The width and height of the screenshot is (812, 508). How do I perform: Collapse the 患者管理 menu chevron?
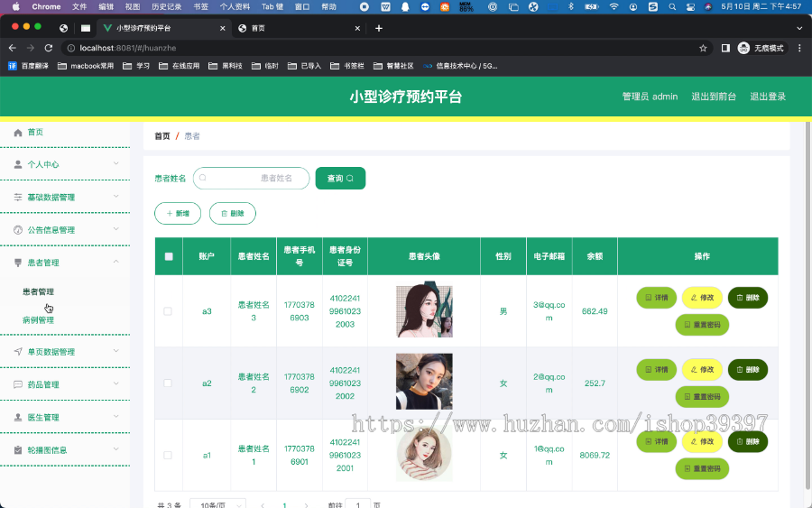(116, 262)
